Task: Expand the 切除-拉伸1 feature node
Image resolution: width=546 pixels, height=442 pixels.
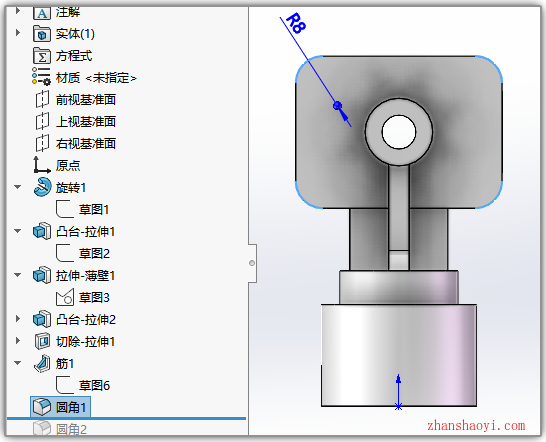Action: pos(18,341)
